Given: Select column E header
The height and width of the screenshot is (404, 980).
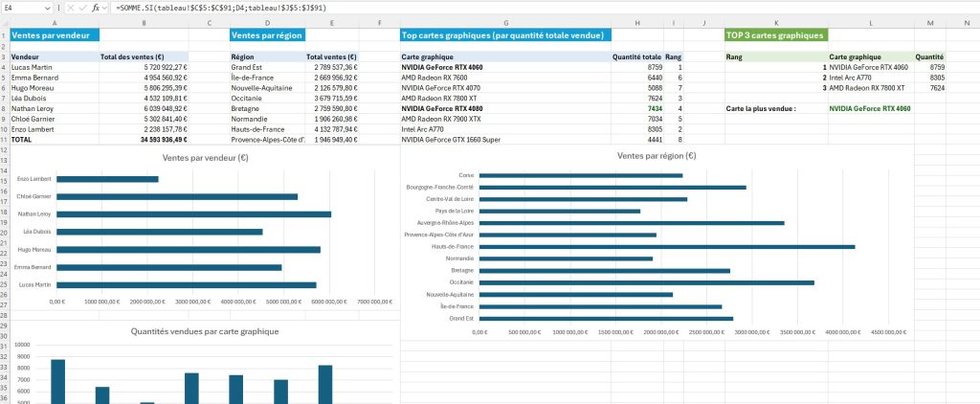Looking at the screenshot, I should pos(332,23).
